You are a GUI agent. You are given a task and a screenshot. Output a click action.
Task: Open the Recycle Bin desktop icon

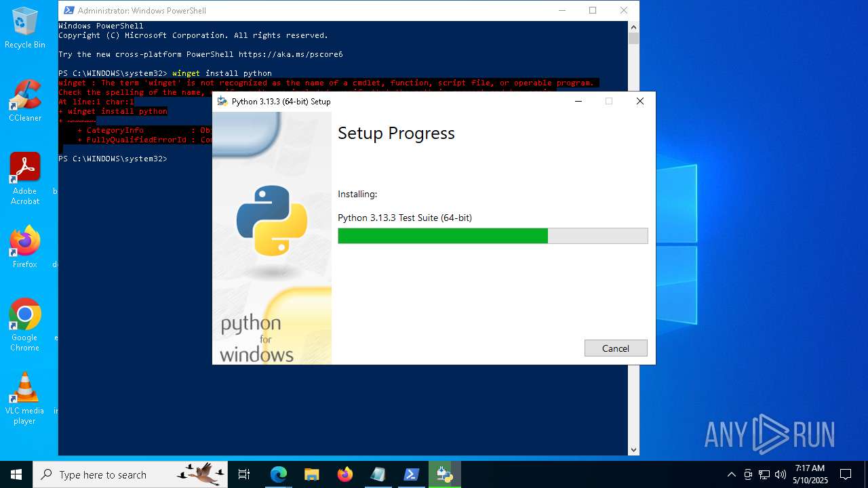click(25, 28)
